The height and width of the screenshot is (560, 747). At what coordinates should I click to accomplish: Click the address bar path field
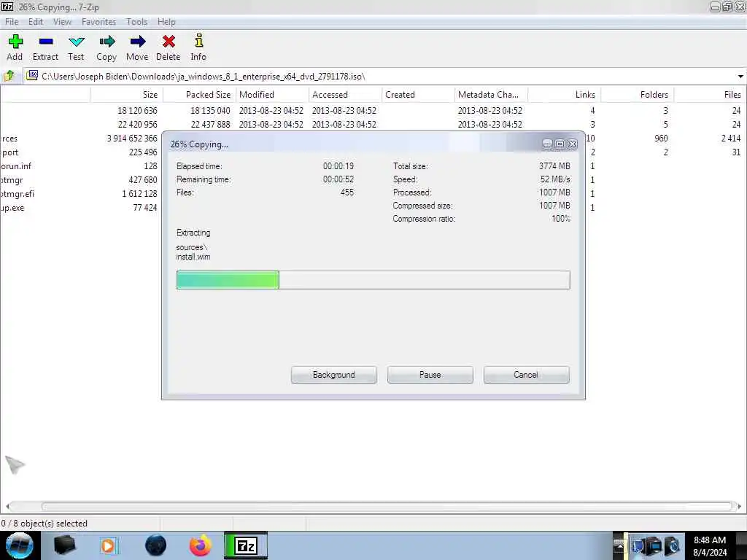(381, 76)
